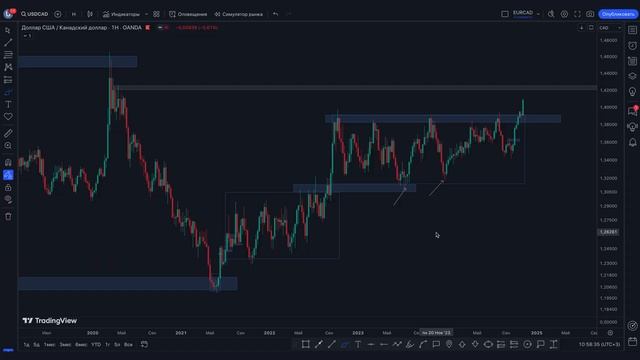Select the circle tool in favorites toolbar
The image size is (640, 360).
tap(527, 344)
